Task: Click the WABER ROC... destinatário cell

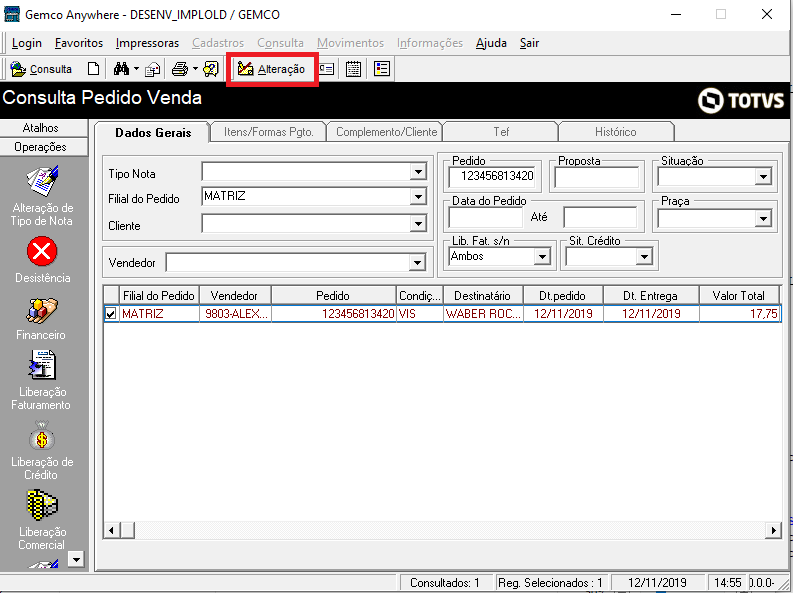Action: tap(483, 314)
